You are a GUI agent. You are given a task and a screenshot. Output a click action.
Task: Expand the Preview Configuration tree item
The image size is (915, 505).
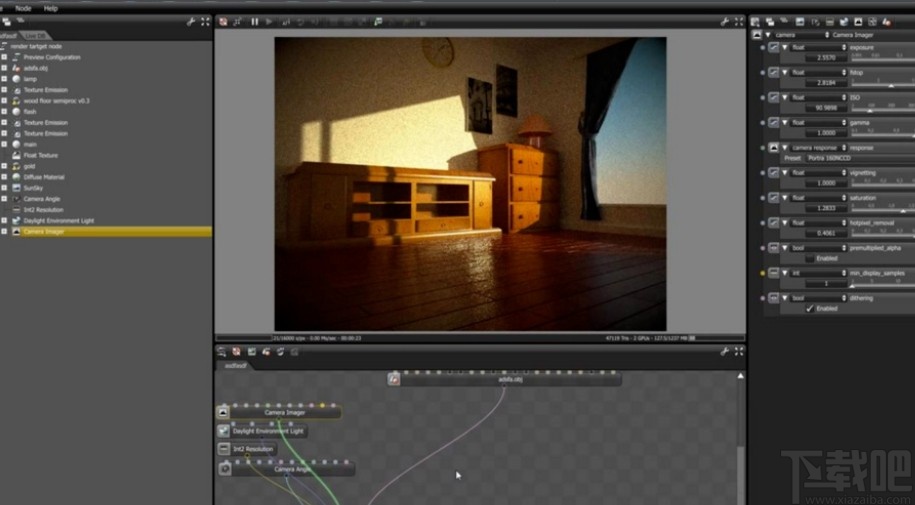[x=4, y=57]
